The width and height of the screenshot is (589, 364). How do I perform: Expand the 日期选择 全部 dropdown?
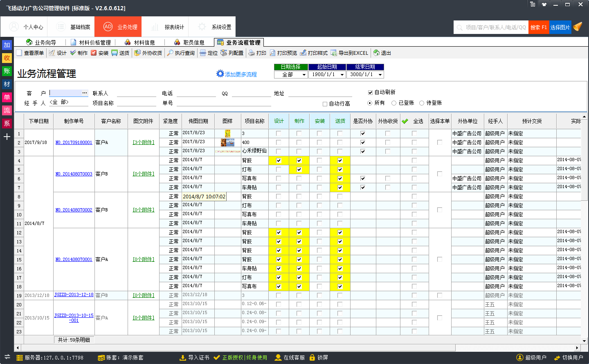[304, 75]
